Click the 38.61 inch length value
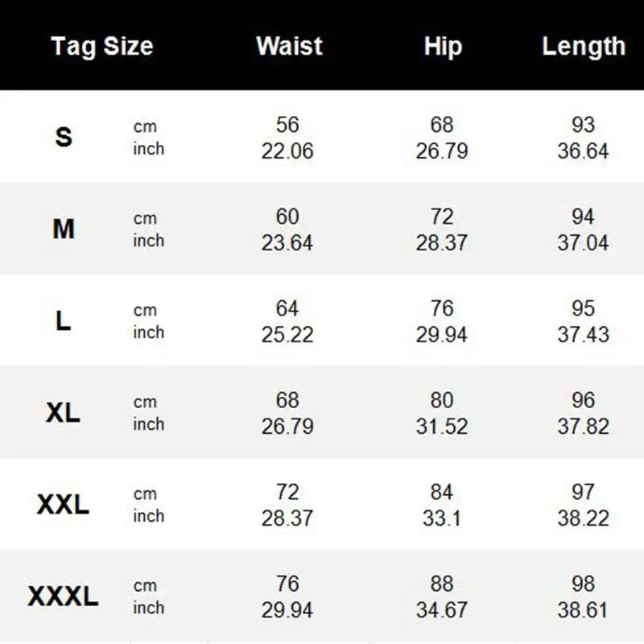Screen dimensions: 644x644 (x=584, y=610)
